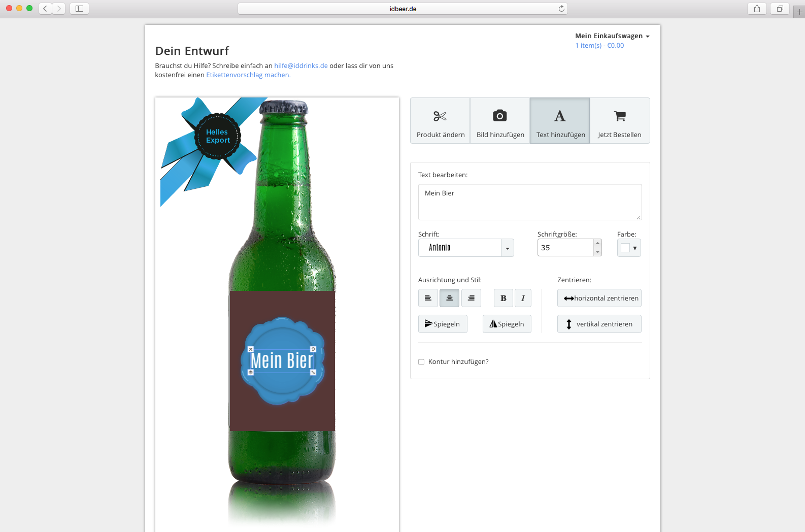The width and height of the screenshot is (805, 532).
Task: Toggle italic text style
Action: (523, 298)
